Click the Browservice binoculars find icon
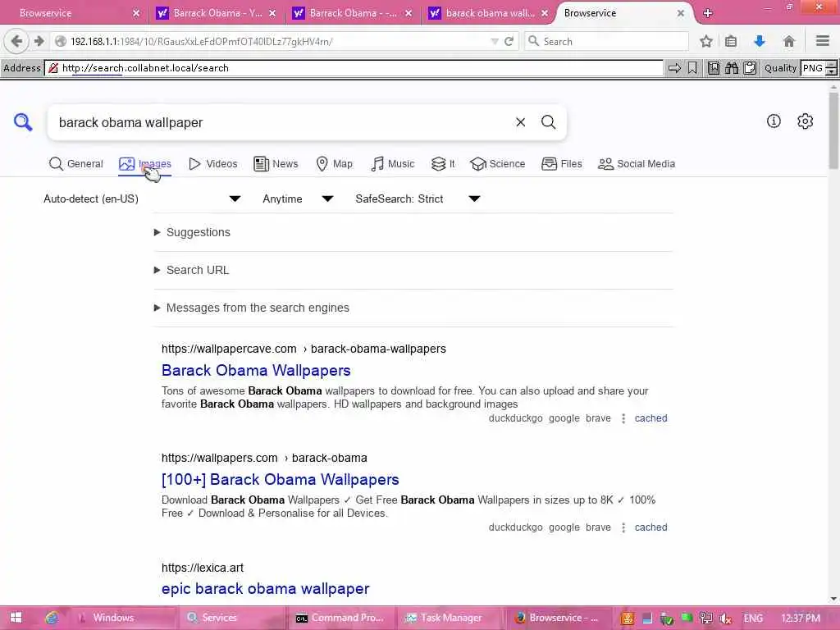This screenshot has height=630, width=840. coord(732,68)
